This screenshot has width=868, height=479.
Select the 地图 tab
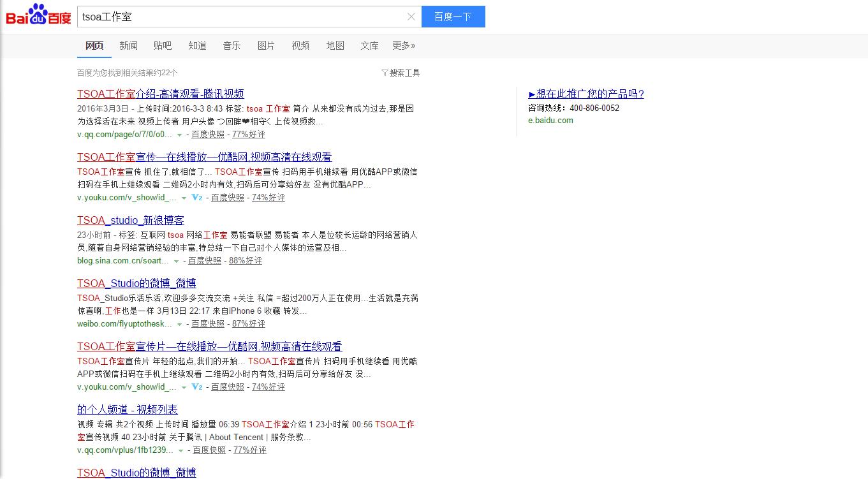[335, 45]
